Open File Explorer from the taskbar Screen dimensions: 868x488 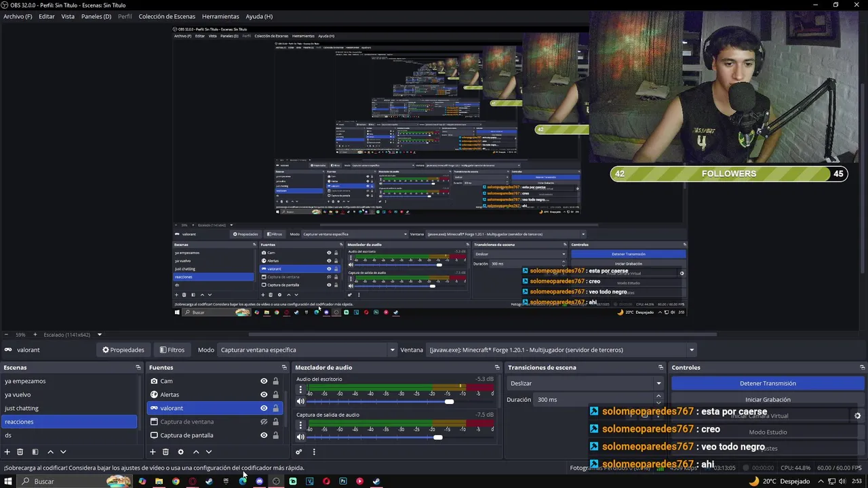point(159,481)
